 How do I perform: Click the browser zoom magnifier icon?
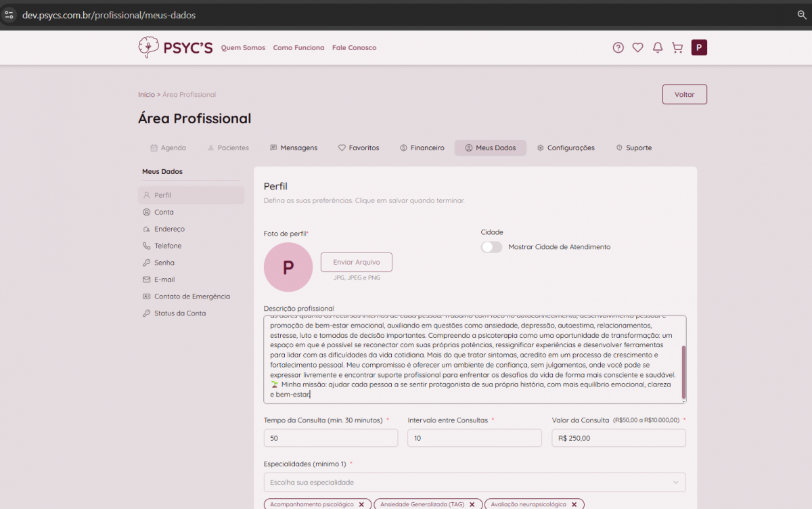[x=802, y=14]
